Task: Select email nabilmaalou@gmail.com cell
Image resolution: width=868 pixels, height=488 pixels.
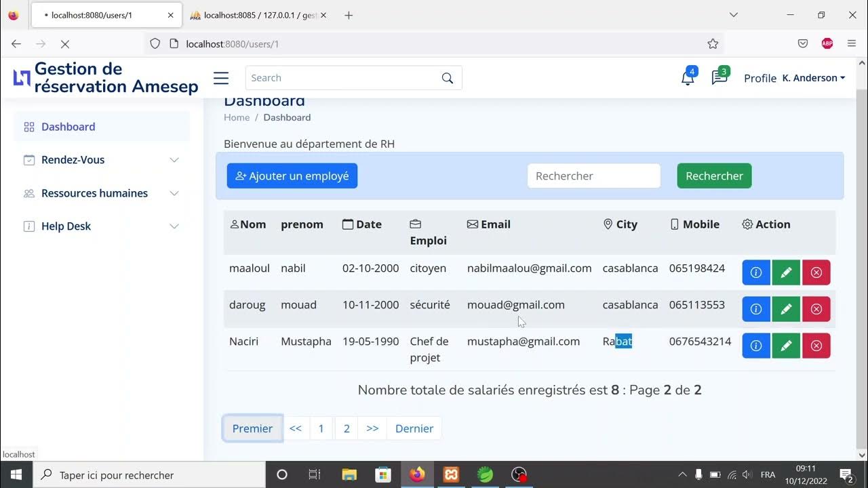Action: pos(530,268)
